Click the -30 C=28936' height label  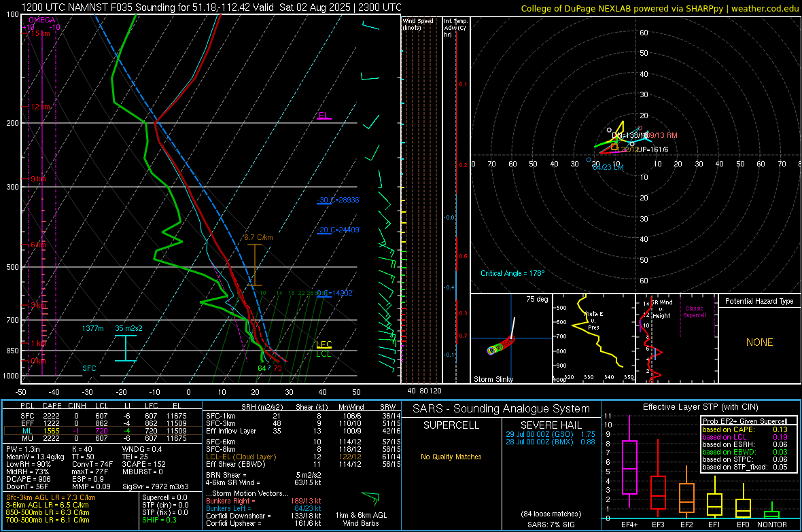point(338,200)
